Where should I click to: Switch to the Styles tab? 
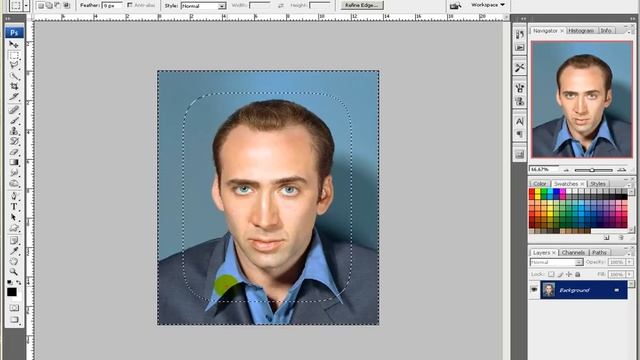click(598, 184)
